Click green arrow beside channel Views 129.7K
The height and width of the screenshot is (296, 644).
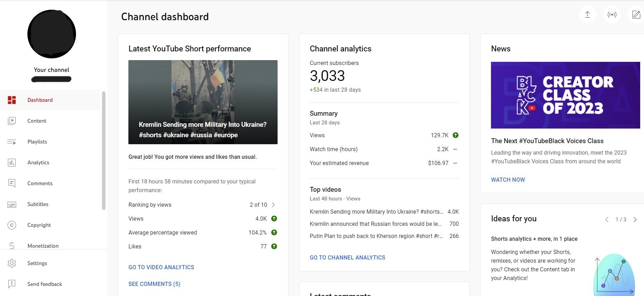coord(456,135)
